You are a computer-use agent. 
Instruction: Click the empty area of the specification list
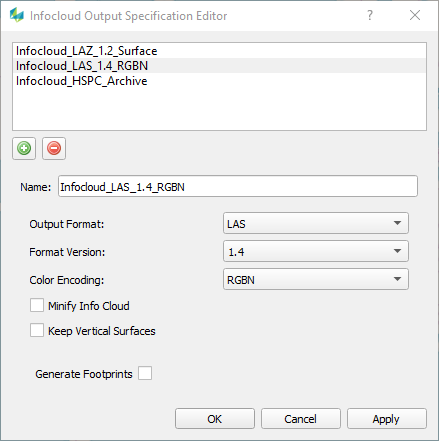(x=219, y=109)
